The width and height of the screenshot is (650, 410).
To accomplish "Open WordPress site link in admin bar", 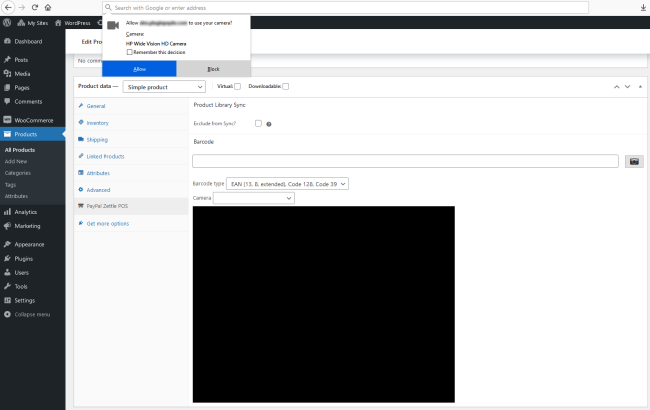I will point(73,23).
